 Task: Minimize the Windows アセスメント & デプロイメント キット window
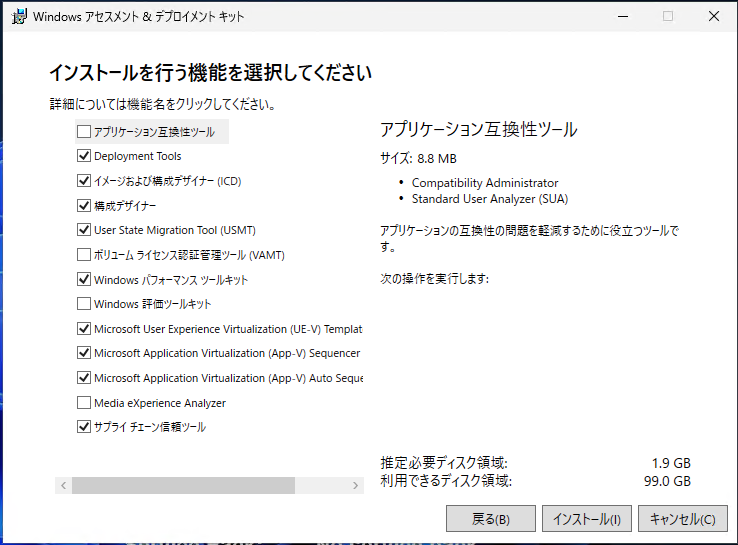coord(623,16)
